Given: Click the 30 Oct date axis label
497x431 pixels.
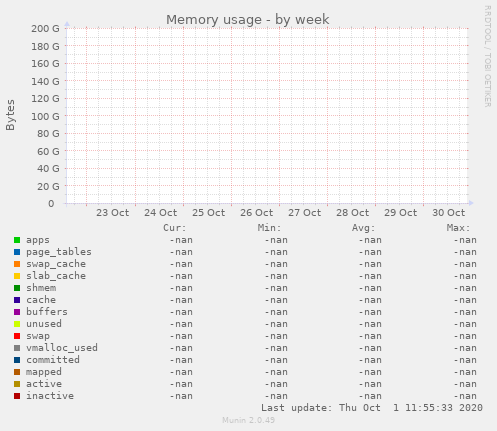Looking at the screenshot, I should tap(449, 213).
